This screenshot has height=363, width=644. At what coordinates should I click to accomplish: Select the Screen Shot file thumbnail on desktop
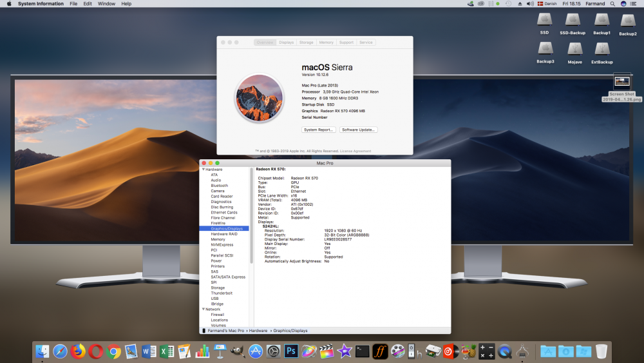(x=622, y=81)
